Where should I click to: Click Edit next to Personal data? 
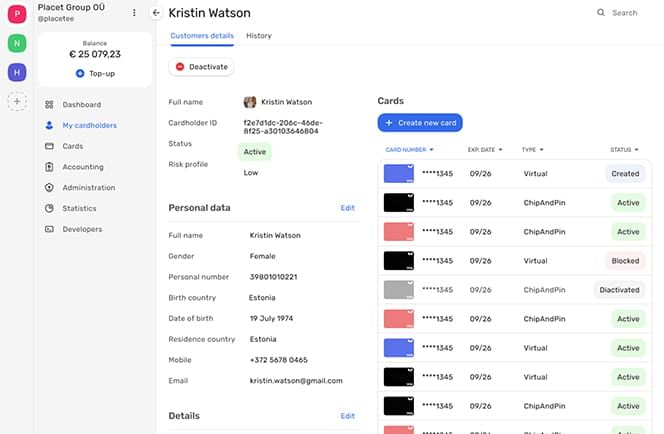(348, 208)
